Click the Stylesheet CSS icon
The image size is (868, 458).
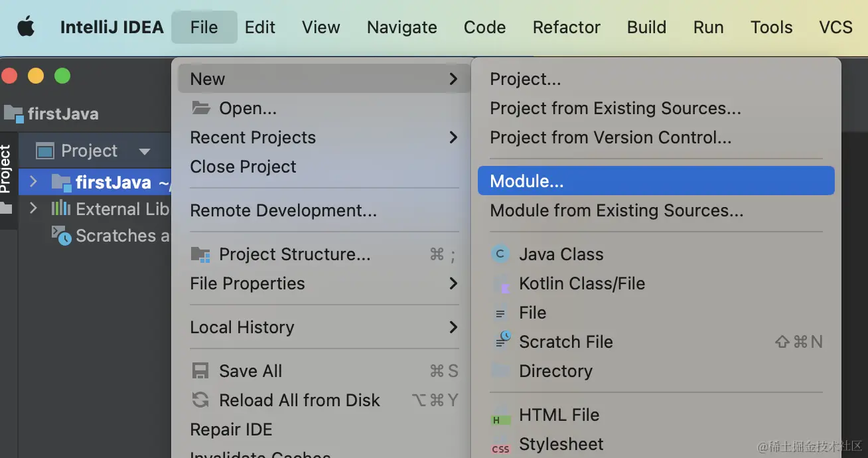click(x=500, y=446)
